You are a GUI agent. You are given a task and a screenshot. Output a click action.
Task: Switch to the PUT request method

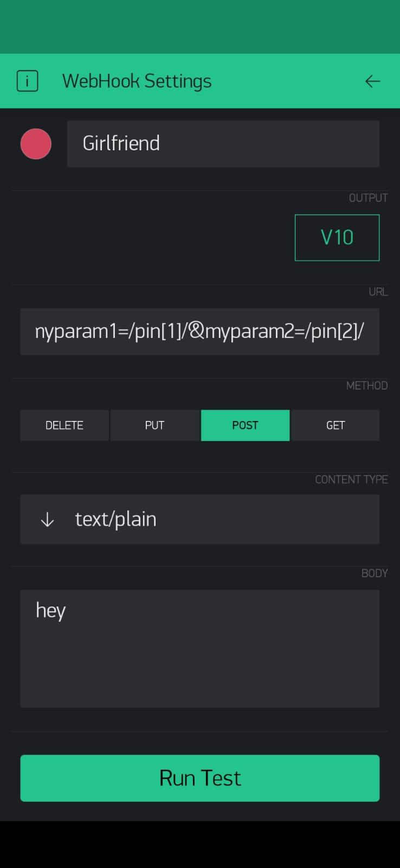tap(154, 425)
